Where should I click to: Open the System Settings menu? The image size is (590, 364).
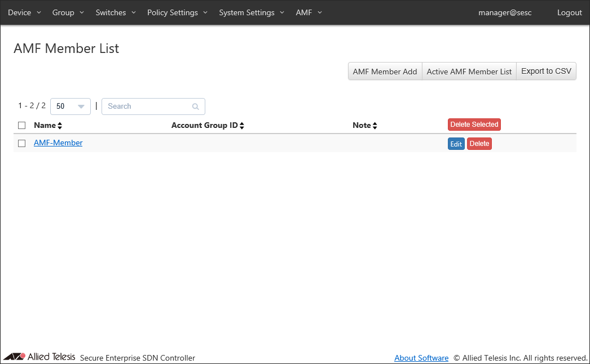pyautogui.click(x=252, y=12)
